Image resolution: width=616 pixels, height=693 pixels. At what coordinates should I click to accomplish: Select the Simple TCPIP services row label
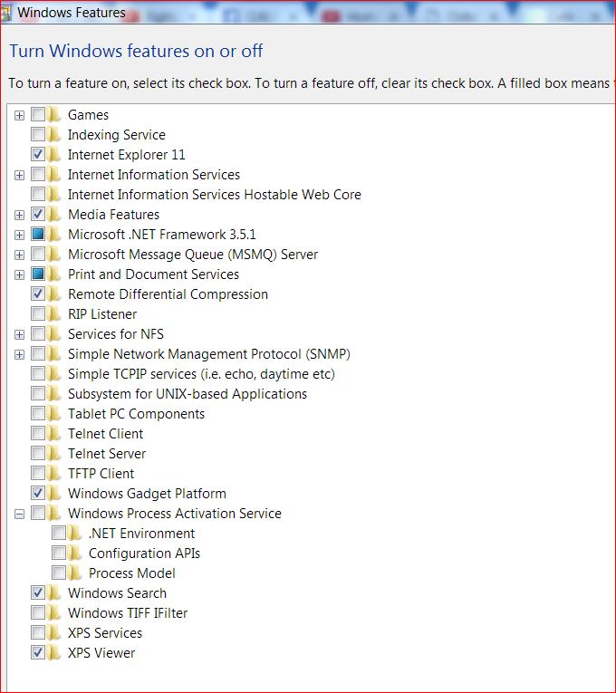click(201, 374)
